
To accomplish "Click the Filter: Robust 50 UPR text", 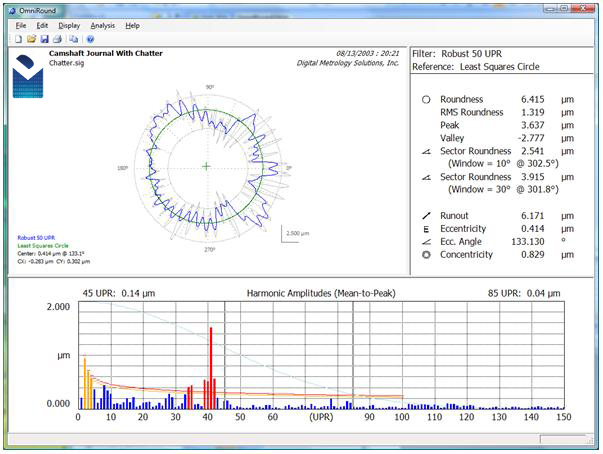I will pos(457,54).
